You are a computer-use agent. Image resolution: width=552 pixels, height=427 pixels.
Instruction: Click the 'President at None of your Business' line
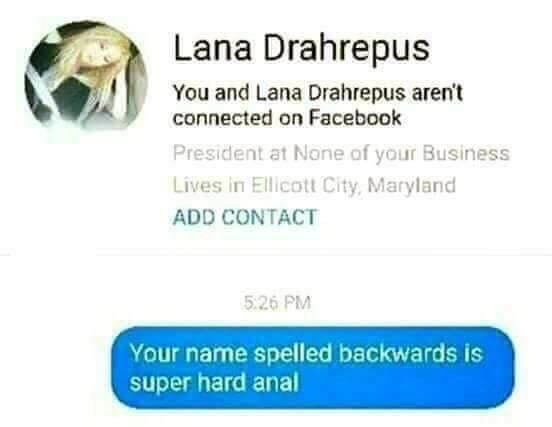tap(341, 154)
